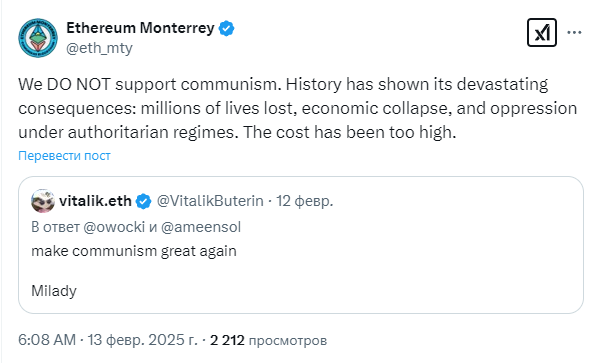Image resolution: width=597 pixels, height=363 pixels.
Task: Open the @ameensol mention
Action: point(201,227)
